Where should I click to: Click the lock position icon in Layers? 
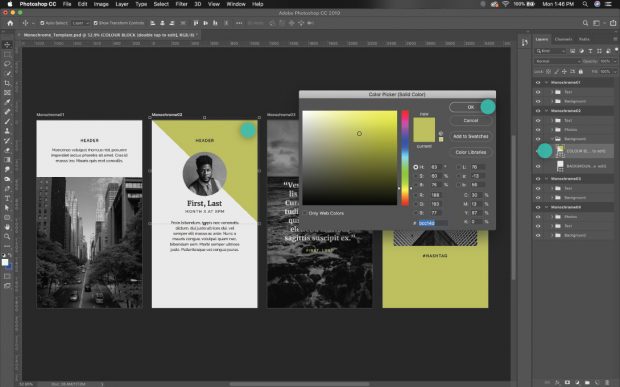[x=564, y=72]
